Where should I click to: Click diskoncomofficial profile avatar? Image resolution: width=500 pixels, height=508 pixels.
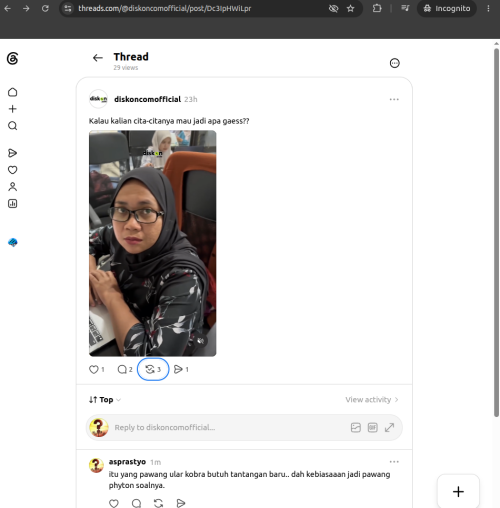point(98,99)
